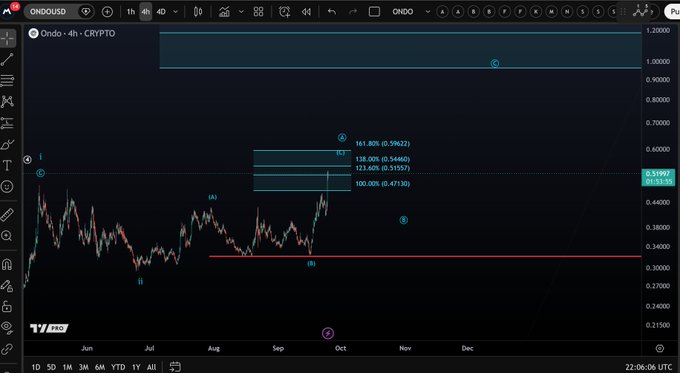The width and height of the screenshot is (680, 373).
Task: Open the Indicators menu
Action: 224,12
